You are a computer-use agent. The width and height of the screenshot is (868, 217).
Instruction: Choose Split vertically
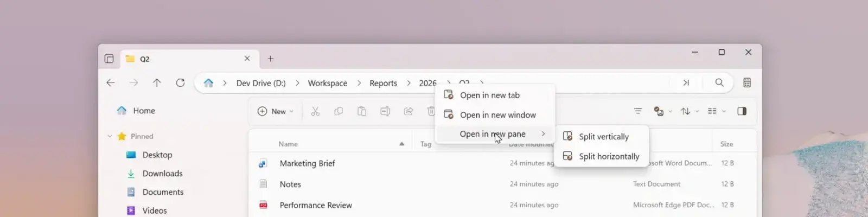point(601,137)
